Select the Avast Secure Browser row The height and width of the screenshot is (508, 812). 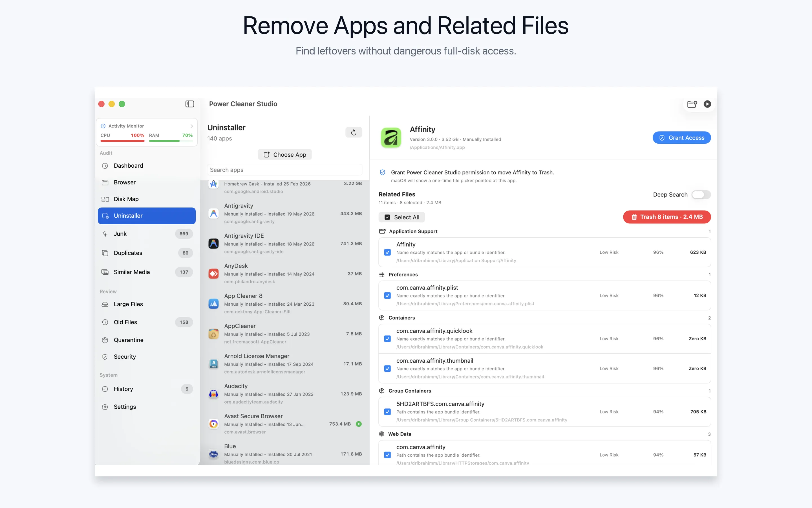285,424
